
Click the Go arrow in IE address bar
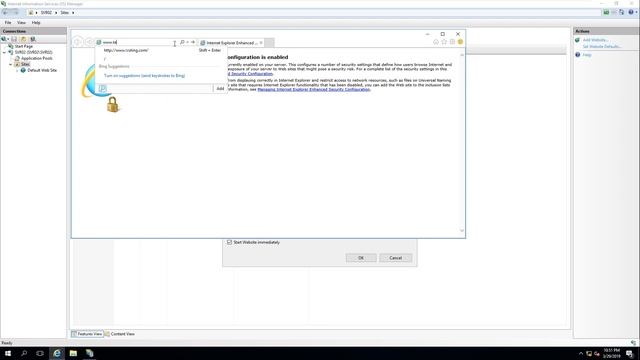coord(193,42)
